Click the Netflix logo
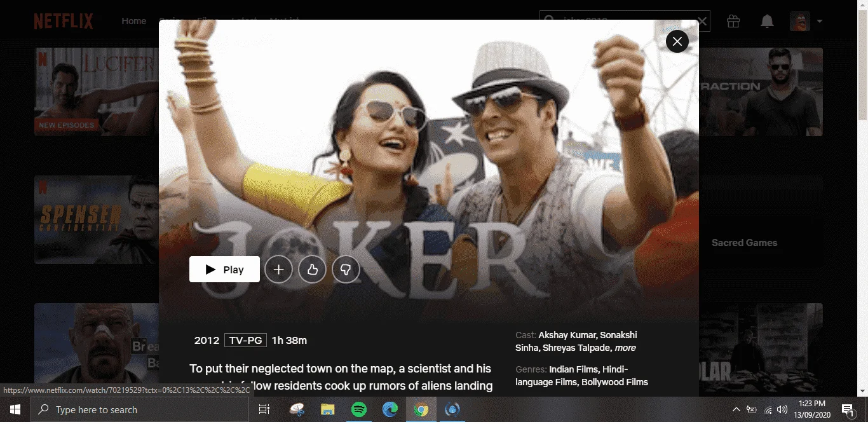Screen dimensions: 868x424 pos(64,21)
